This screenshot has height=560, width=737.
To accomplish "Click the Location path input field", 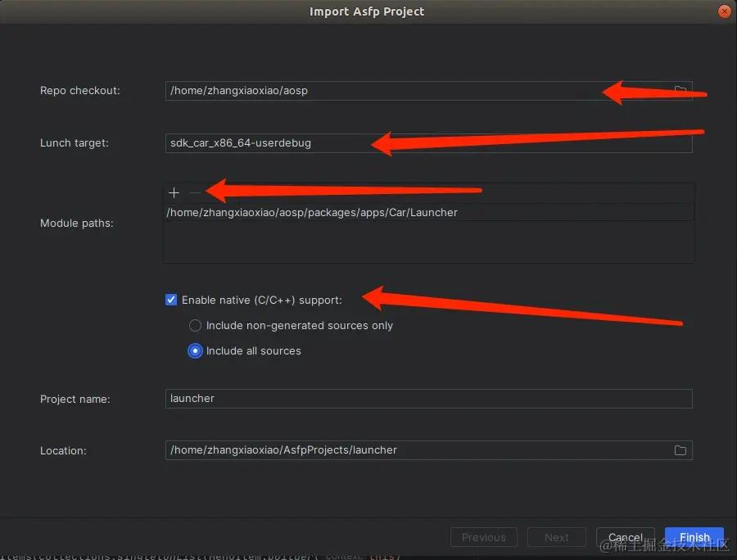I will click(428, 450).
